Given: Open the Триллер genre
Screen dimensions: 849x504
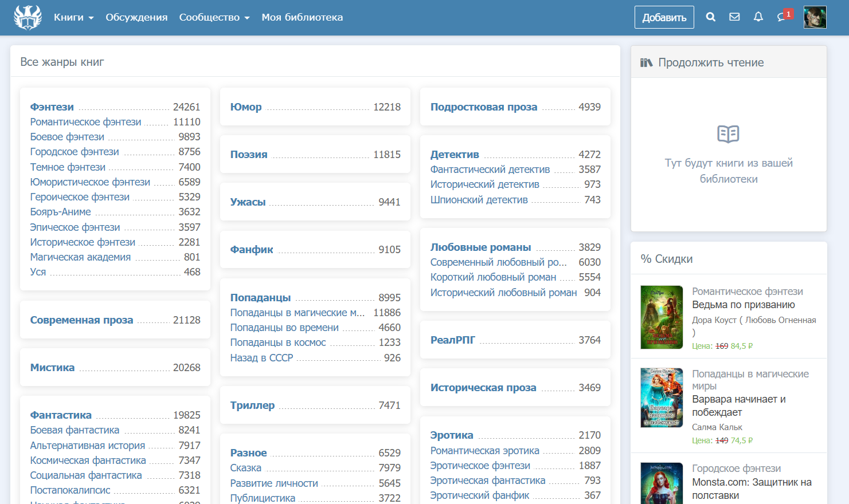Looking at the screenshot, I should tap(252, 405).
